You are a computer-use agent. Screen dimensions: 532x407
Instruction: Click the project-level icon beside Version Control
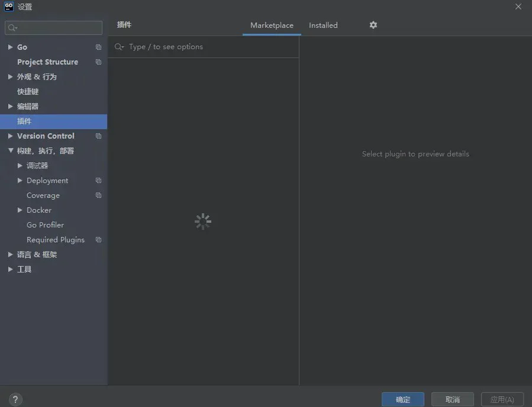(x=98, y=136)
